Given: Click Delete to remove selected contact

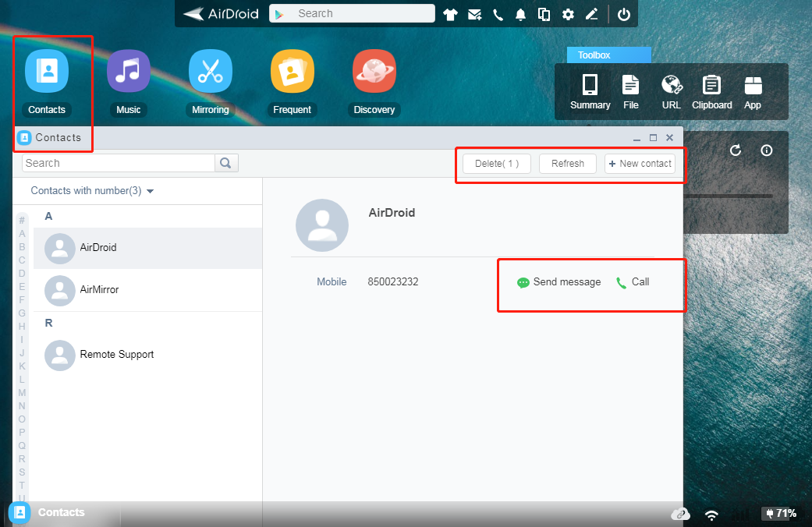Looking at the screenshot, I should click(497, 164).
